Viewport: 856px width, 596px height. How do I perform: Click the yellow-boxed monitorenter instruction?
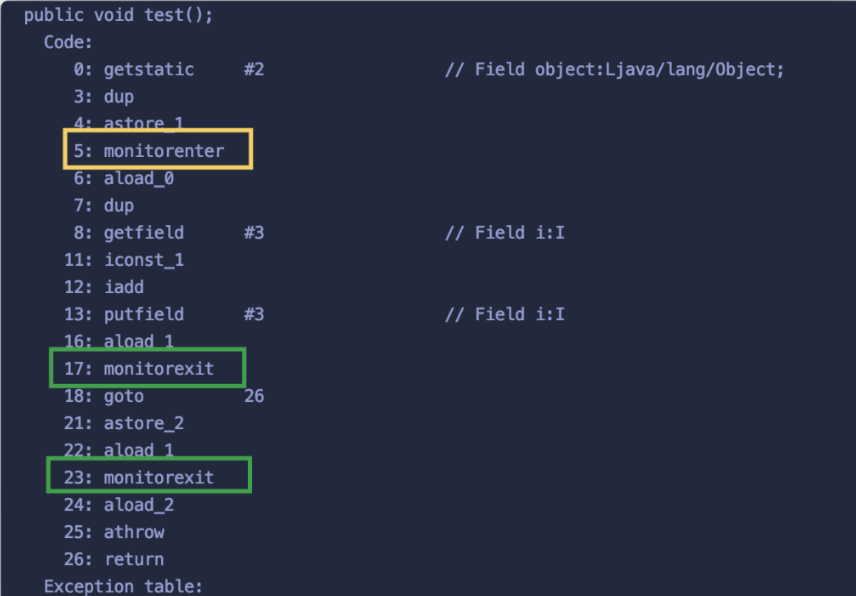tap(158, 149)
